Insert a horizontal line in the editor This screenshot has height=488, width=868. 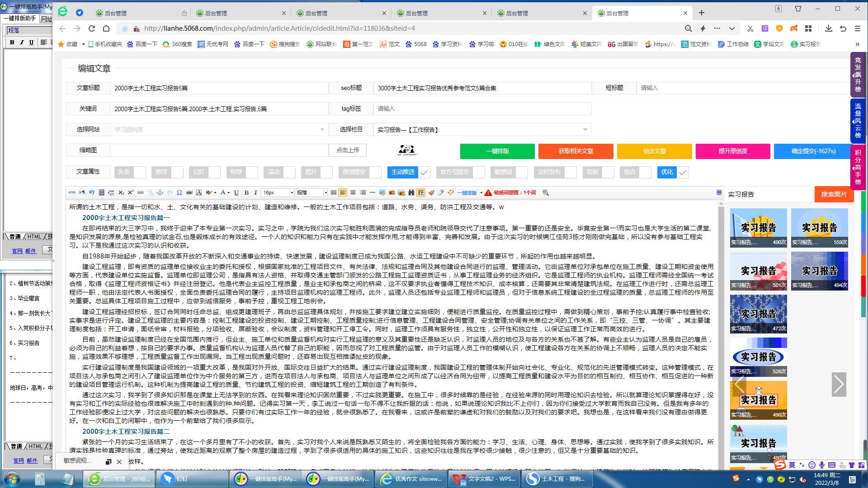point(372,192)
